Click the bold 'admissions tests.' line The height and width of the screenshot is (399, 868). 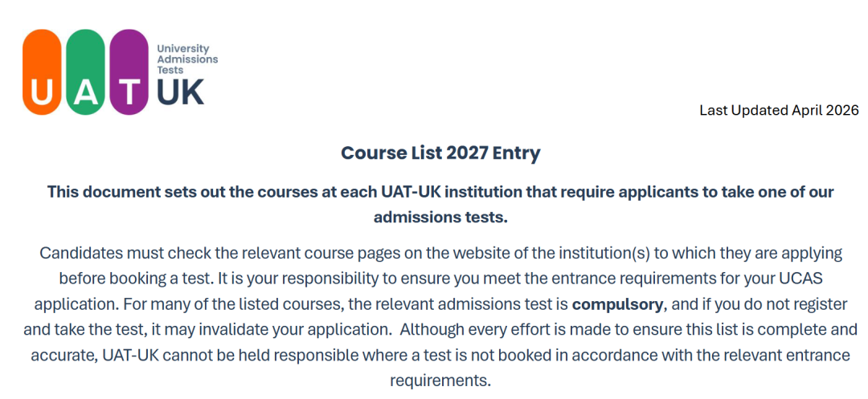point(440,217)
